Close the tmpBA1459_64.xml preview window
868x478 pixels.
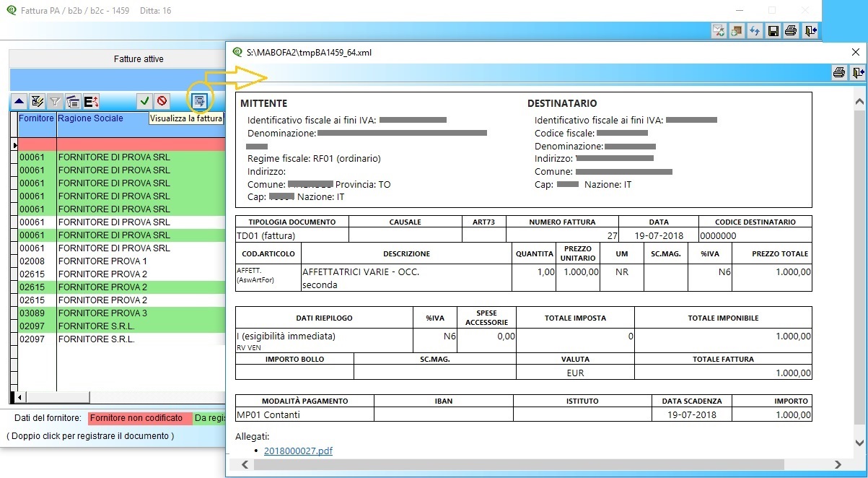click(x=855, y=52)
